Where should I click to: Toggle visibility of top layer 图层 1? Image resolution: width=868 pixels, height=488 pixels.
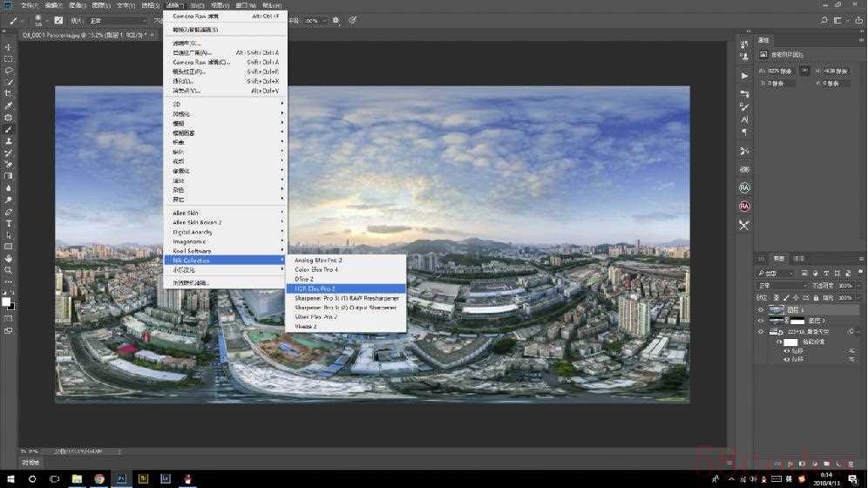[761, 310]
